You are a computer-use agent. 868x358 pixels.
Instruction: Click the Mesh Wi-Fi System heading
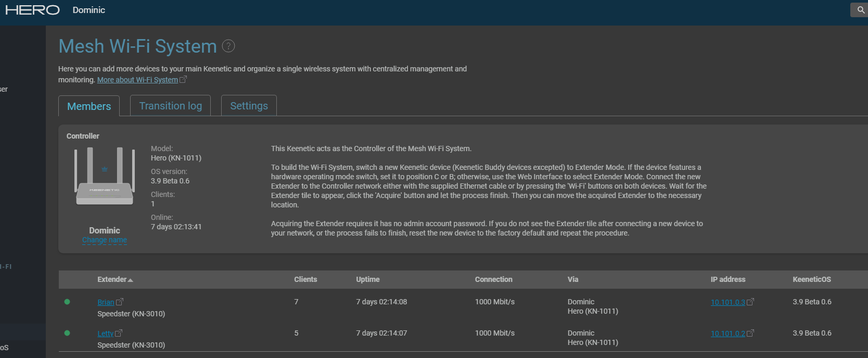pyautogui.click(x=137, y=46)
